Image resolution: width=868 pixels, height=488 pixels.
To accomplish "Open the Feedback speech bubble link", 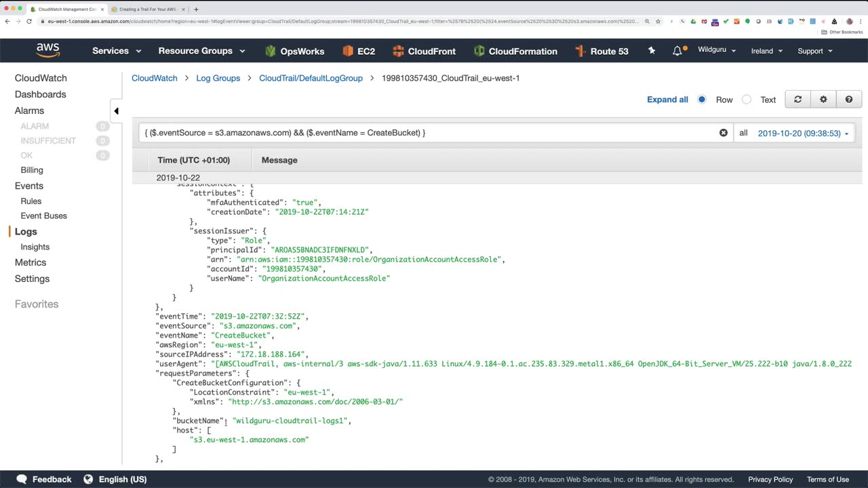I will 44,479.
